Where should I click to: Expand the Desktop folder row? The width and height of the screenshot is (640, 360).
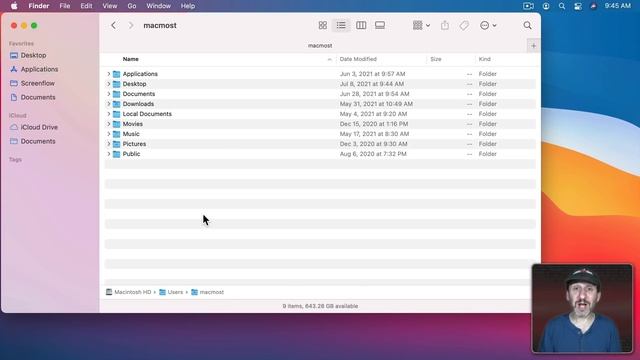tap(109, 84)
